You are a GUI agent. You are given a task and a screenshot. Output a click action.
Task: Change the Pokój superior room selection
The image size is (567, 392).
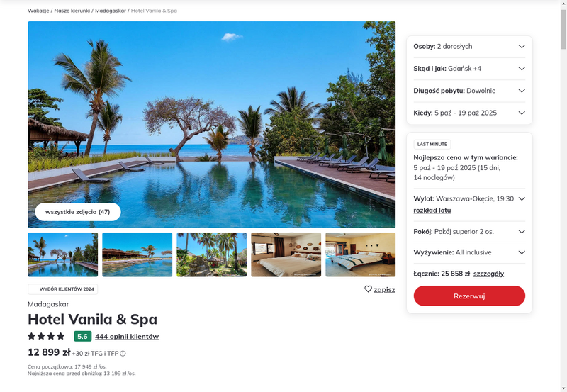(x=469, y=232)
